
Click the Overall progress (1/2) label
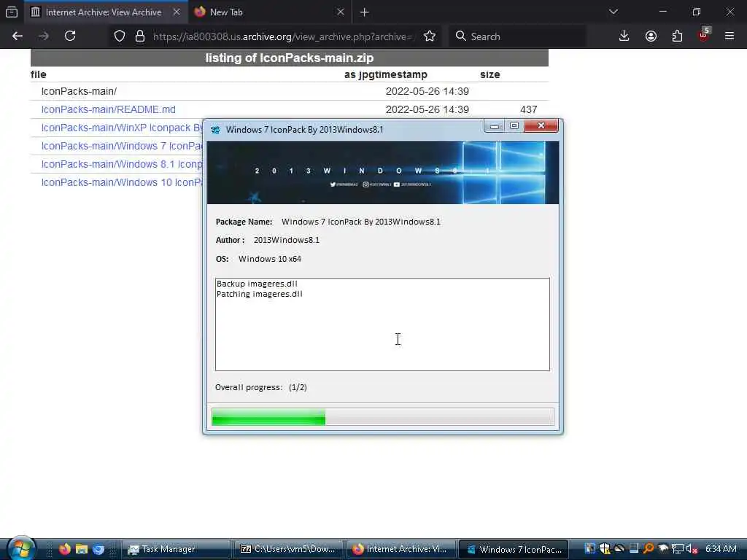pos(261,387)
